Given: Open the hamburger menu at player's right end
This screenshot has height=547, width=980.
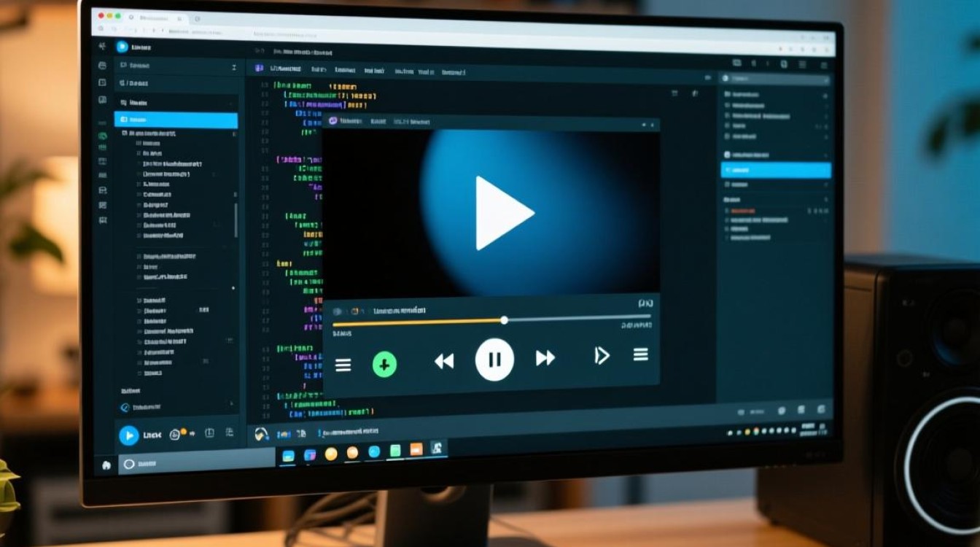Looking at the screenshot, I should (640, 354).
